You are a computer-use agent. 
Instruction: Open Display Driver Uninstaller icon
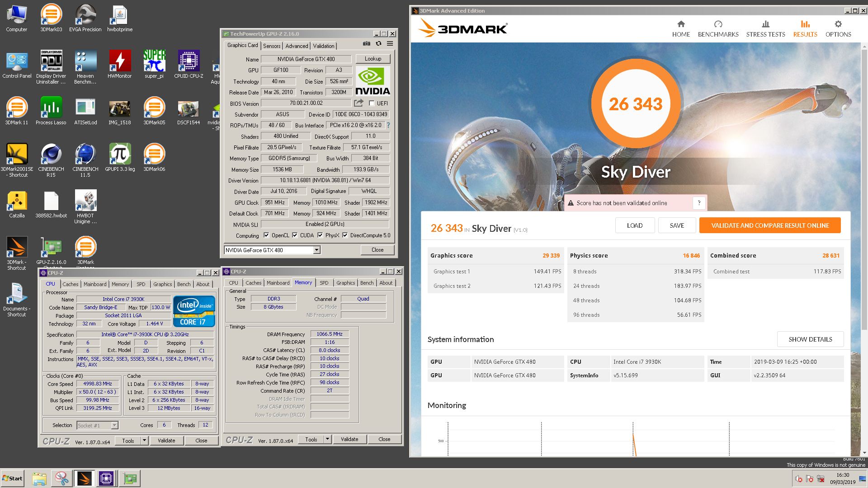[x=51, y=67]
